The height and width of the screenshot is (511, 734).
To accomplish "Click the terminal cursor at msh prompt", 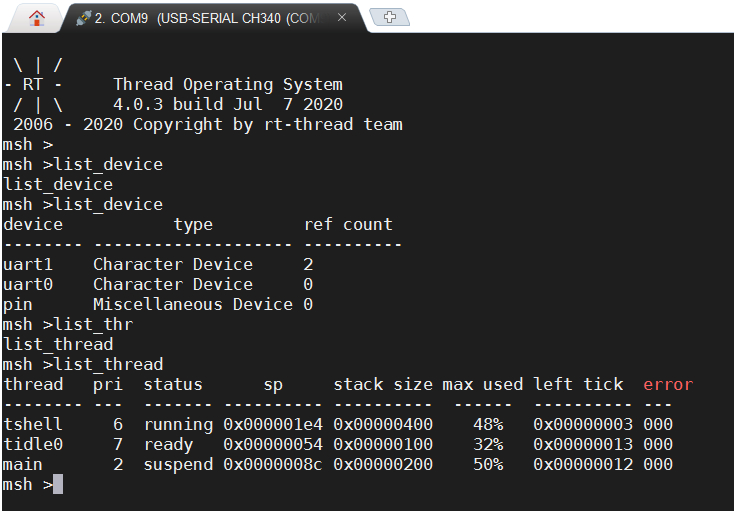I will [x=58, y=485].
